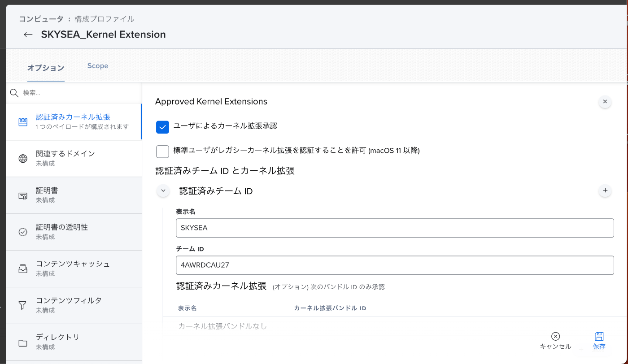Click the キャンセル button label
628x364 pixels.
pyautogui.click(x=555, y=347)
